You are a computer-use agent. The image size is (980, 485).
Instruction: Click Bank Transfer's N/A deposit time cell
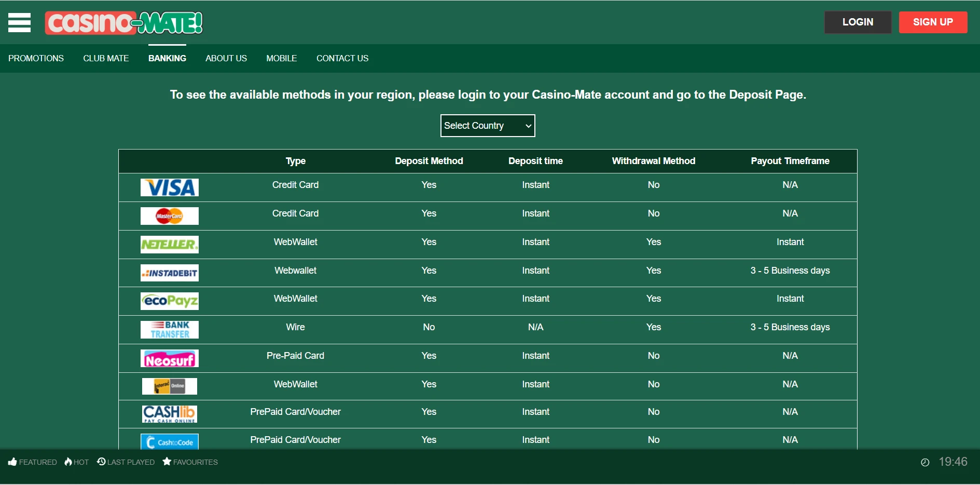click(536, 327)
